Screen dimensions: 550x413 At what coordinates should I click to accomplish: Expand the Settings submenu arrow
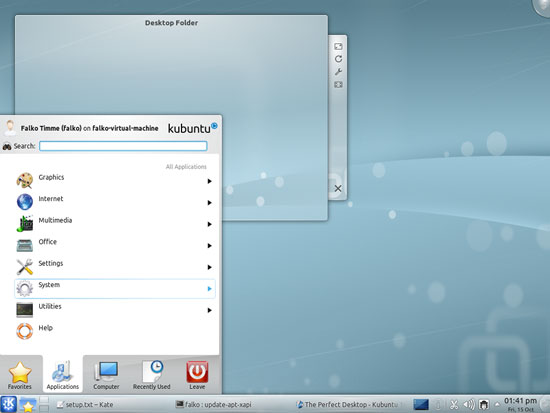(209, 267)
